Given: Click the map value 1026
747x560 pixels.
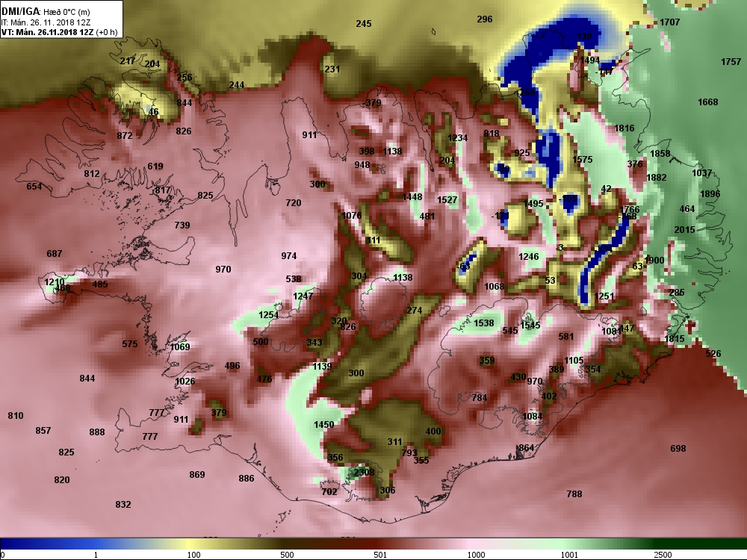Looking at the screenshot, I should coord(185,381).
